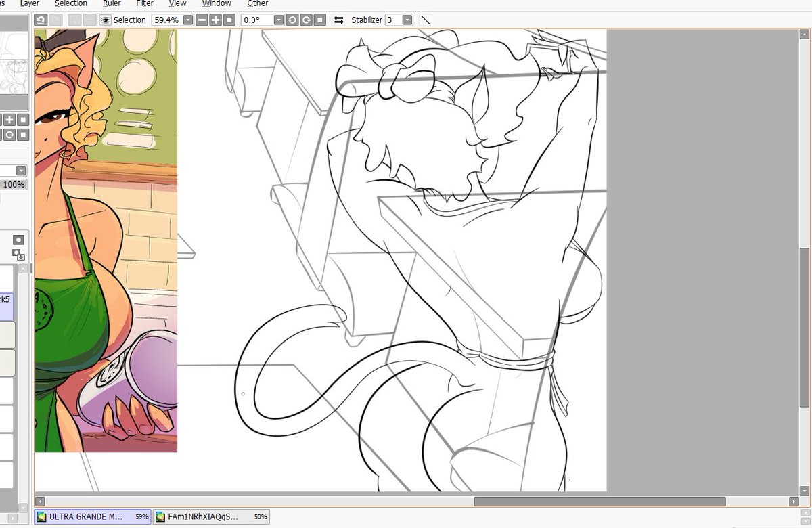Click the Redo arrow icon
This screenshot has width=812, height=528.
coord(55,20)
